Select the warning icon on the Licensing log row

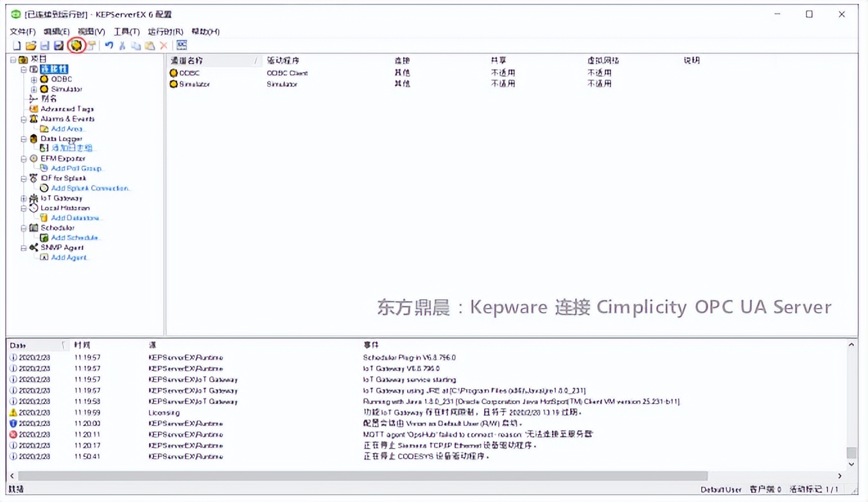tap(13, 413)
